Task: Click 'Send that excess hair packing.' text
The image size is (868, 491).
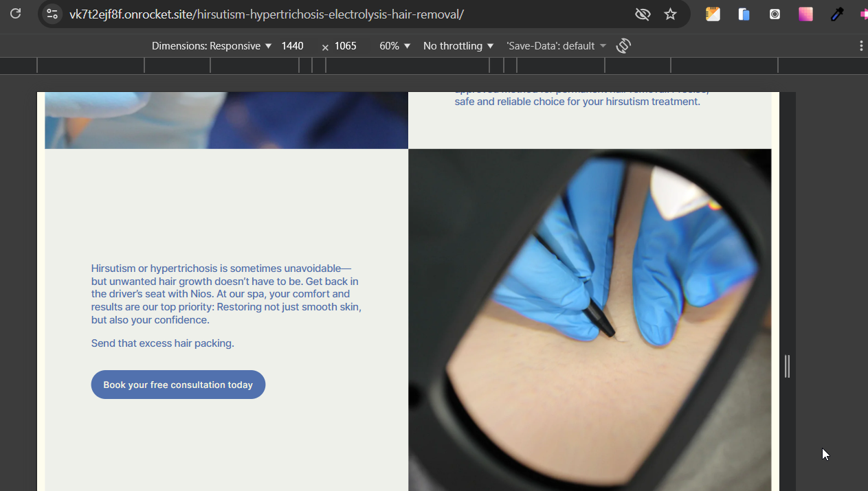Action: [163, 343]
